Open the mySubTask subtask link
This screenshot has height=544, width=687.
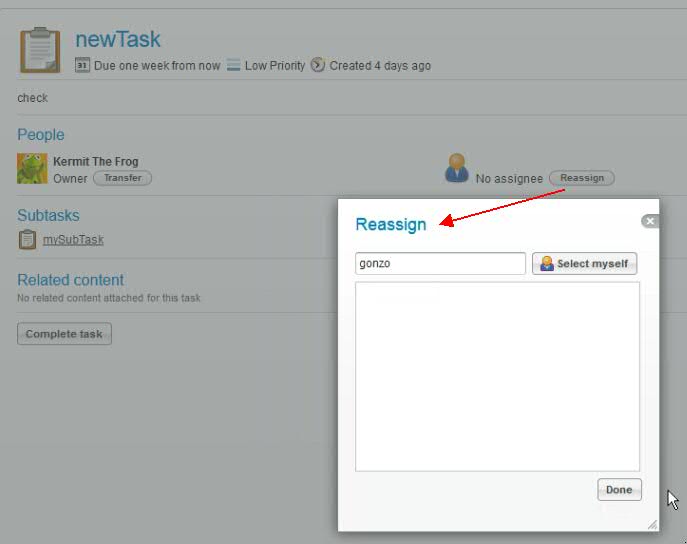coord(73,240)
